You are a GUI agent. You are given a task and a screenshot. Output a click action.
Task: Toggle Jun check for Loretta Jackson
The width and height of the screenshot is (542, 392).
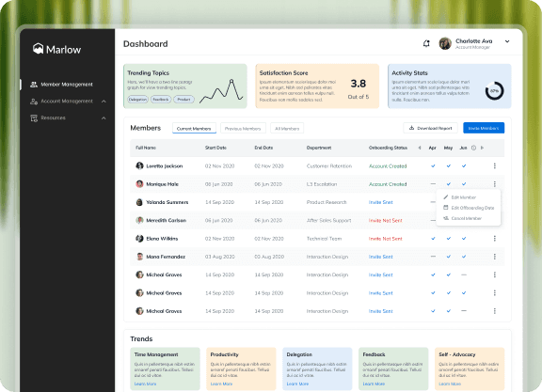pyautogui.click(x=464, y=166)
